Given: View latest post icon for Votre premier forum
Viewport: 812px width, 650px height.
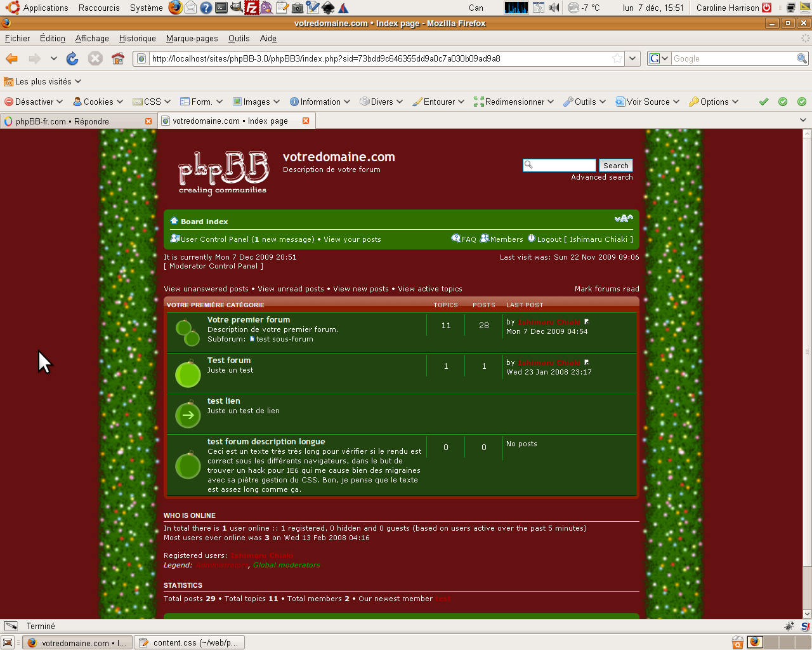Looking at the screenshot, I should [587, 322].
